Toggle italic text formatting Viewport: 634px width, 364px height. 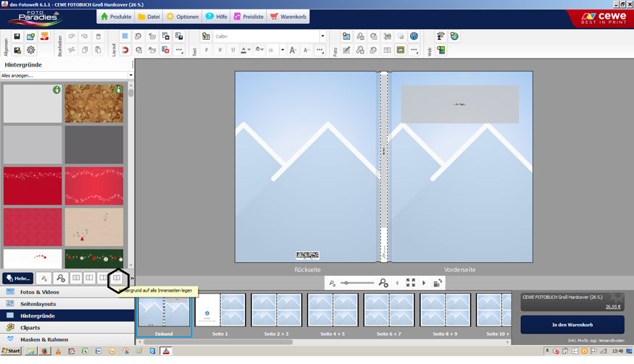220,50
